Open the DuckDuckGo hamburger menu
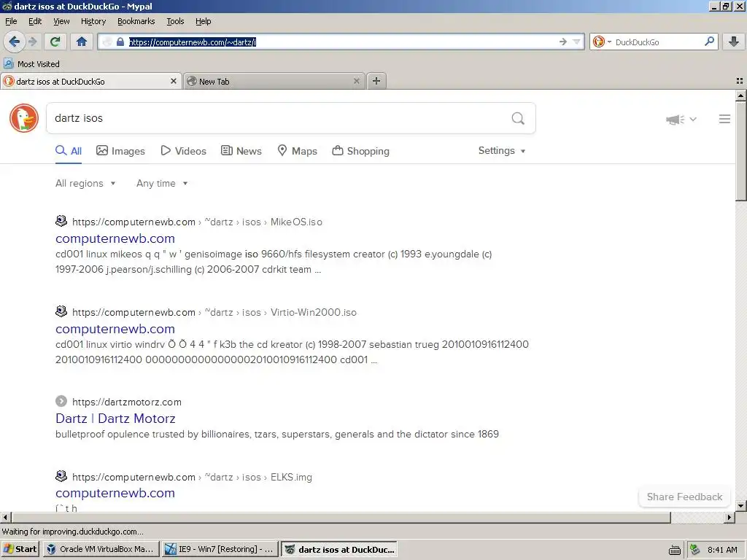 pos(724,119)
